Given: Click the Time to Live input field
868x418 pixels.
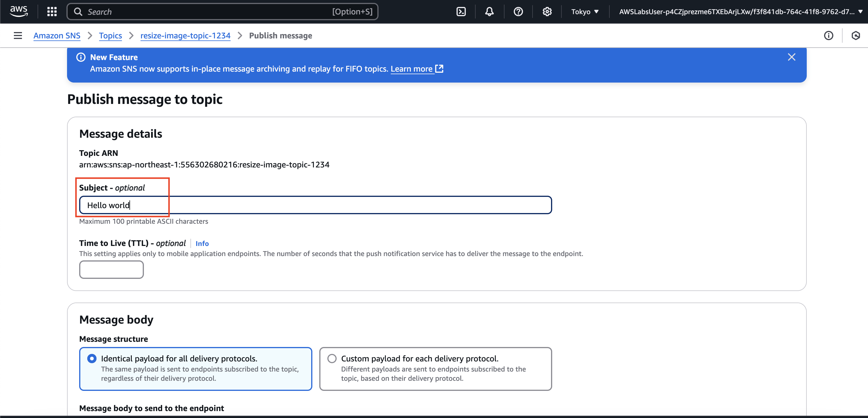Looking at the screenshot, I should click(x=111, y=270).
